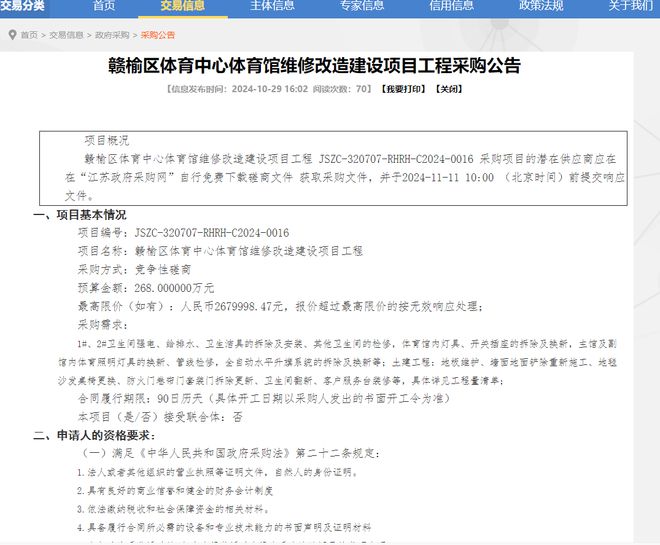Click budget amount 268.000000万元
Screen dimensions: 660x545
tap(174, 288)
